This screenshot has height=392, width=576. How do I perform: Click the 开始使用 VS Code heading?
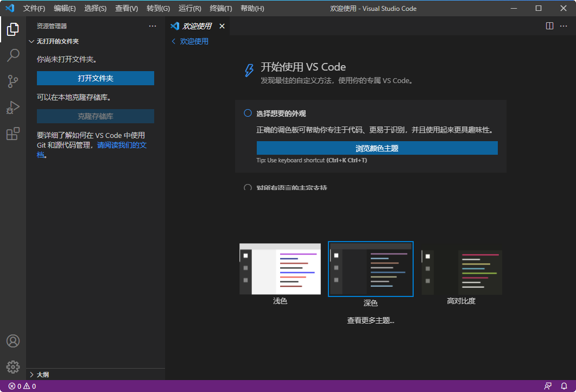[303, 67]
